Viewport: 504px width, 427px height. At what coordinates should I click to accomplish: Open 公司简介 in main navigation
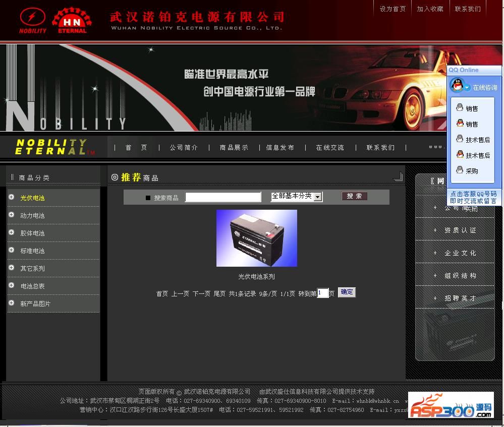pos(184,148)
